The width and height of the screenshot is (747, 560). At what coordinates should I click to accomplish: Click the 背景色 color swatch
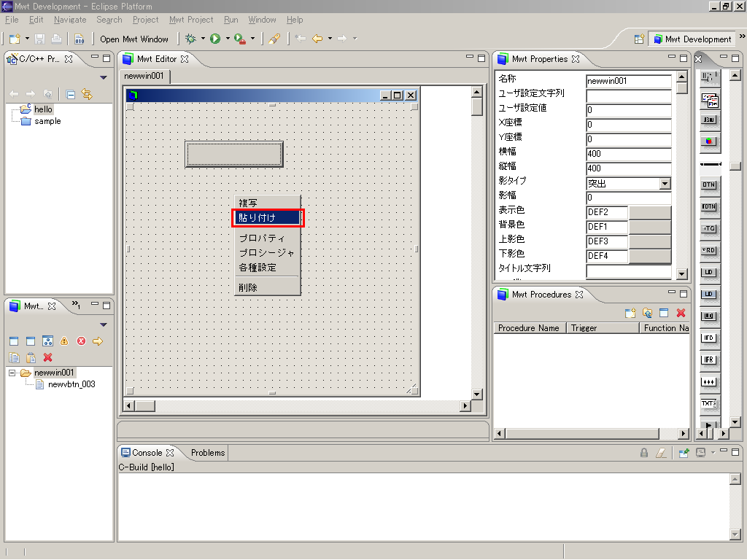click(650, 227)
